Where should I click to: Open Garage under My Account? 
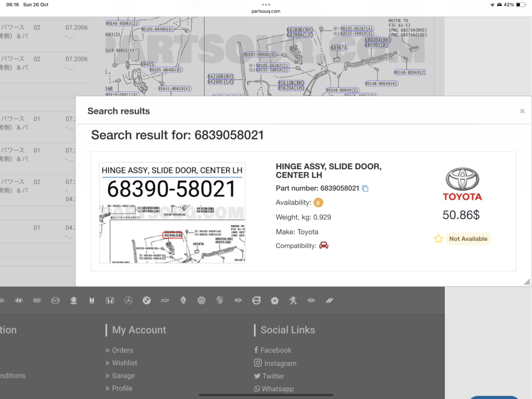coord(123,376)
